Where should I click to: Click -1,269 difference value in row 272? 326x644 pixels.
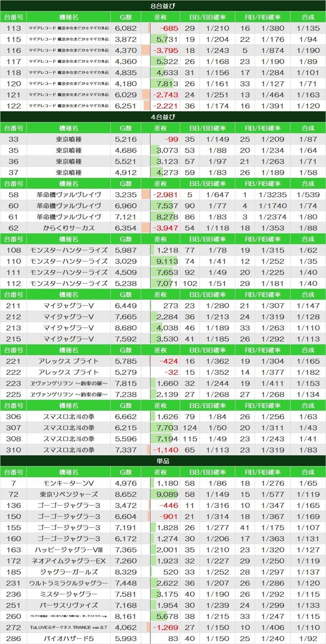(166, 628)
